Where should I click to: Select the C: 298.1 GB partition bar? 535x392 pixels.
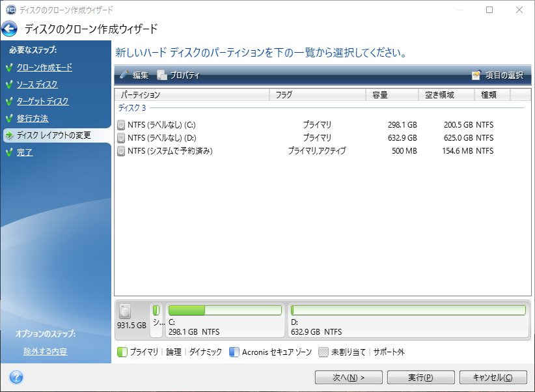225,320
